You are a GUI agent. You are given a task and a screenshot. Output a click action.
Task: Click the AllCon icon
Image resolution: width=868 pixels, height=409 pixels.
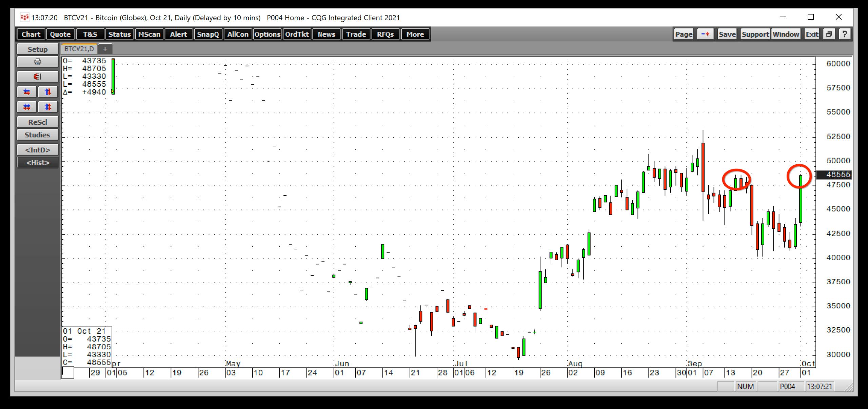[237, 34]
